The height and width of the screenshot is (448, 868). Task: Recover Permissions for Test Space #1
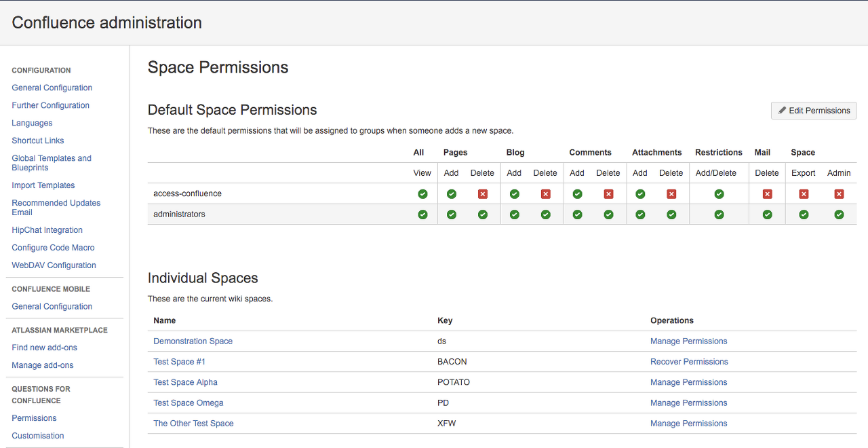[689, 362]
